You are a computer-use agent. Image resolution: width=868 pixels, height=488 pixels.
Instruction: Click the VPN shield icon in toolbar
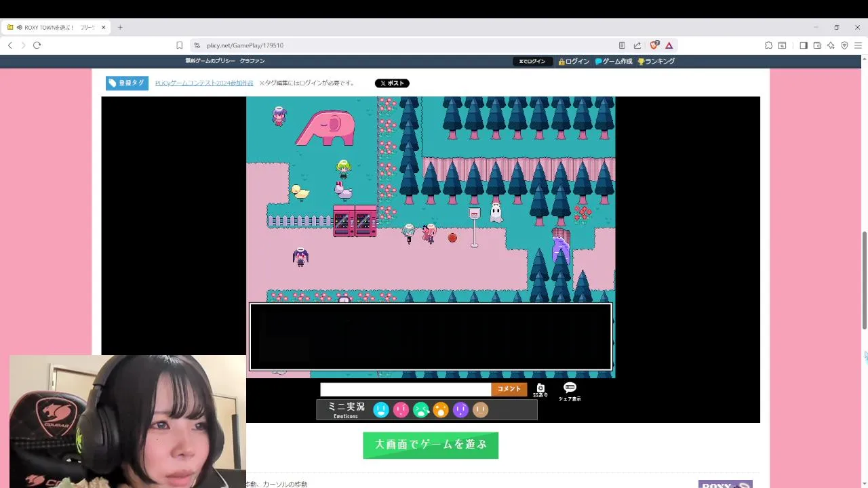844,45
